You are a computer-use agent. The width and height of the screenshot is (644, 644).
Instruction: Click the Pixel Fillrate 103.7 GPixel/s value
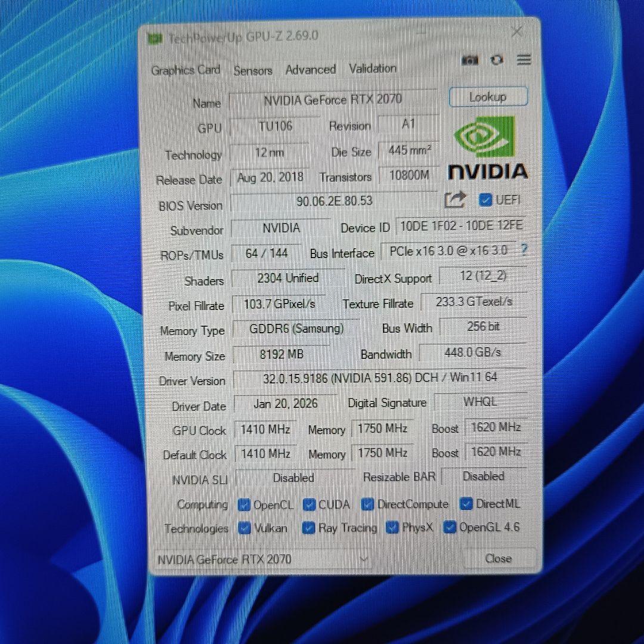point(279,304)
